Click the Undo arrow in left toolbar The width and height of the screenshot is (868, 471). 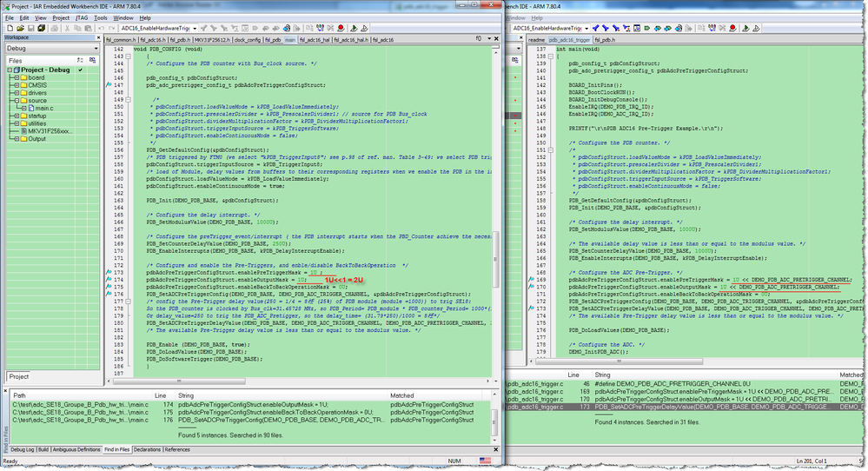102,28
